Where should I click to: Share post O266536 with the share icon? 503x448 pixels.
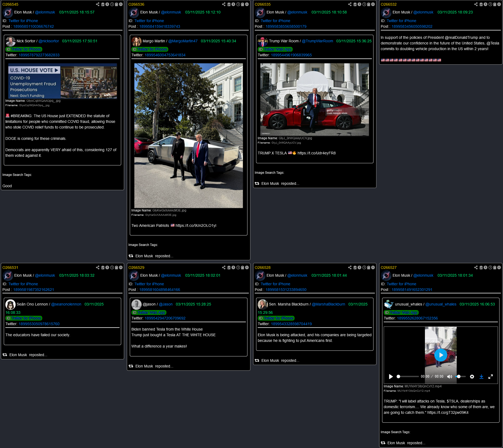223,4
